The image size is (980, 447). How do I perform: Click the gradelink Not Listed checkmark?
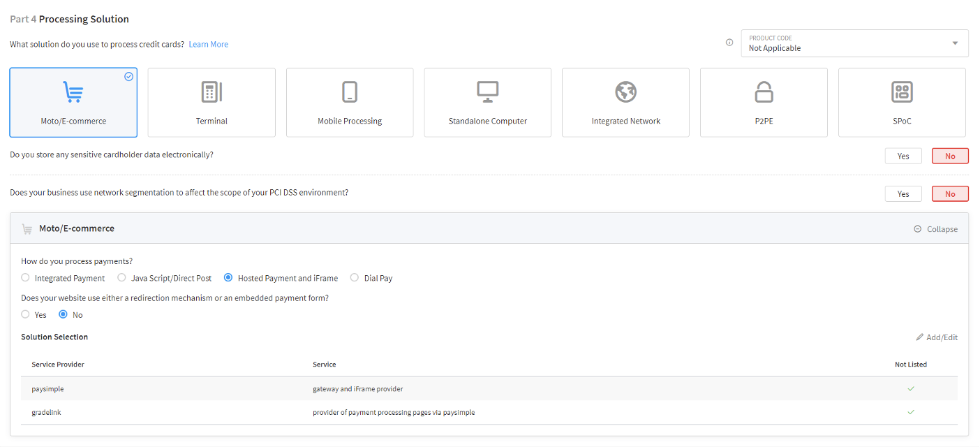[x=910, y=412]
